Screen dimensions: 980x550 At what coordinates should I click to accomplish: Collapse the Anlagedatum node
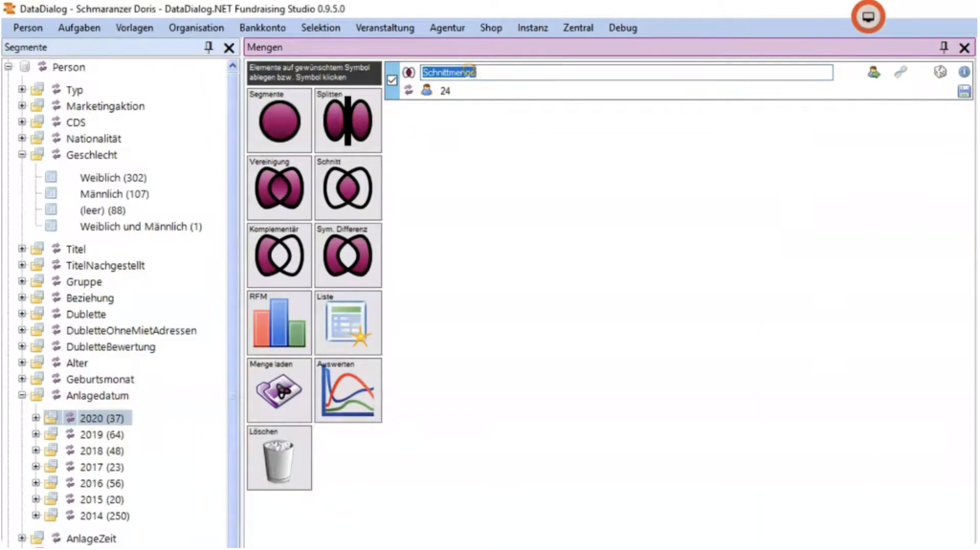(x=22, y=395)
